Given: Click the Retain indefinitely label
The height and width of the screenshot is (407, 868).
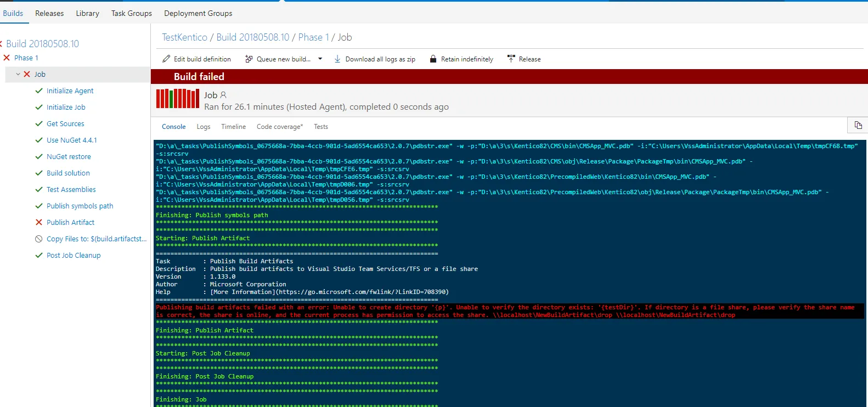Looking at the screenshot, I should 467,59.
